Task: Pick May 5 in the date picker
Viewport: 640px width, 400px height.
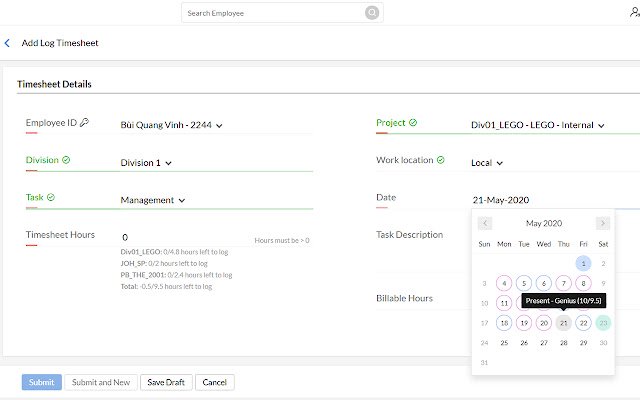Action: click(x=524, y=283)
